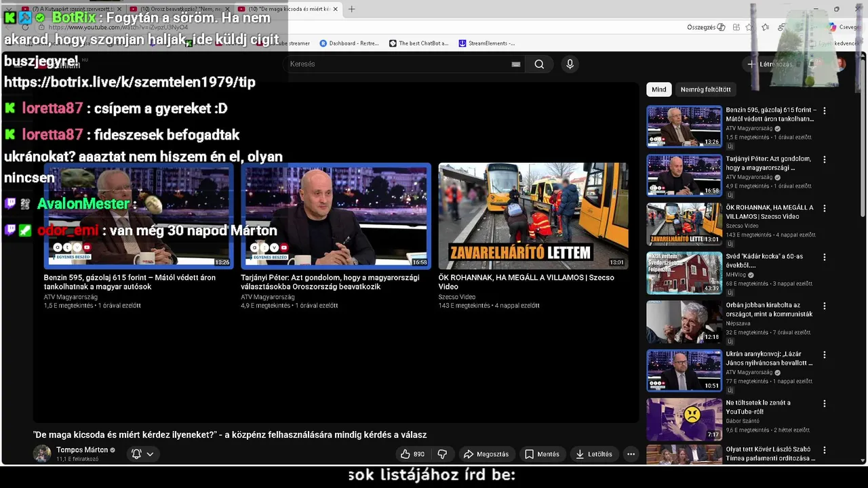Open options for Ne töltsetek le zenét video
The height and width of the screenshot is (488, 868).
[x=825, y=403]
